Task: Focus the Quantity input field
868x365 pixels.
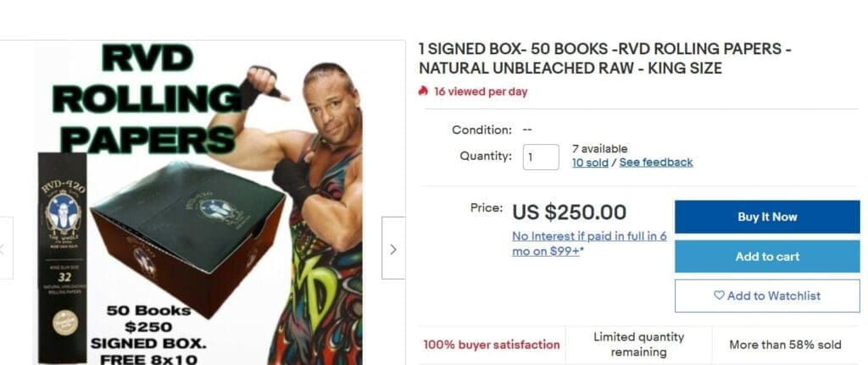Action: click(540, 157)
